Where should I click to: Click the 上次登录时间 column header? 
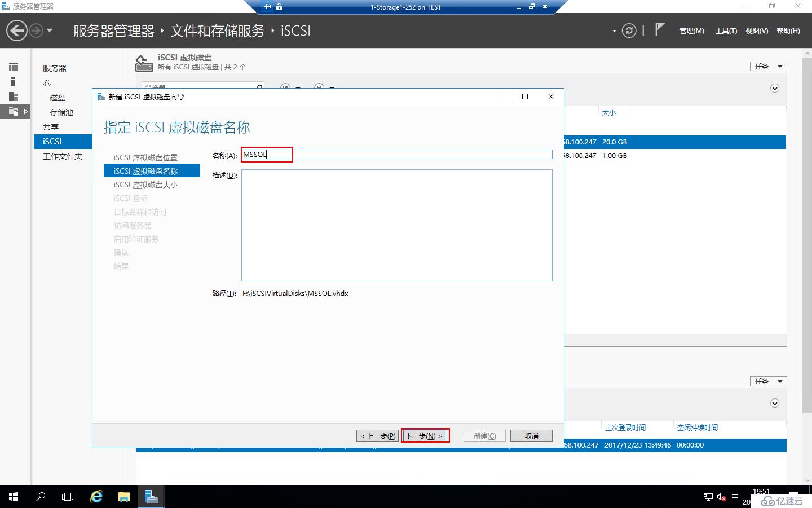pos(625,428)
